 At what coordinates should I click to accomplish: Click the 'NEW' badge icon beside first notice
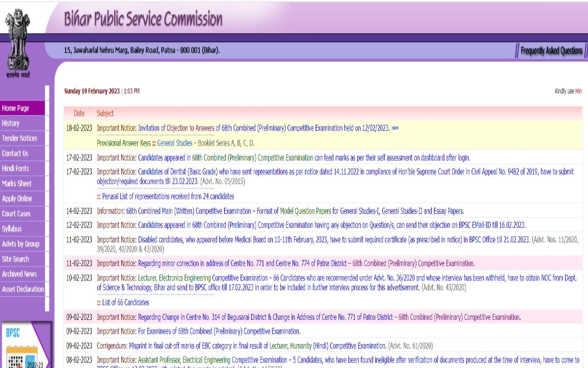[395, 128]
